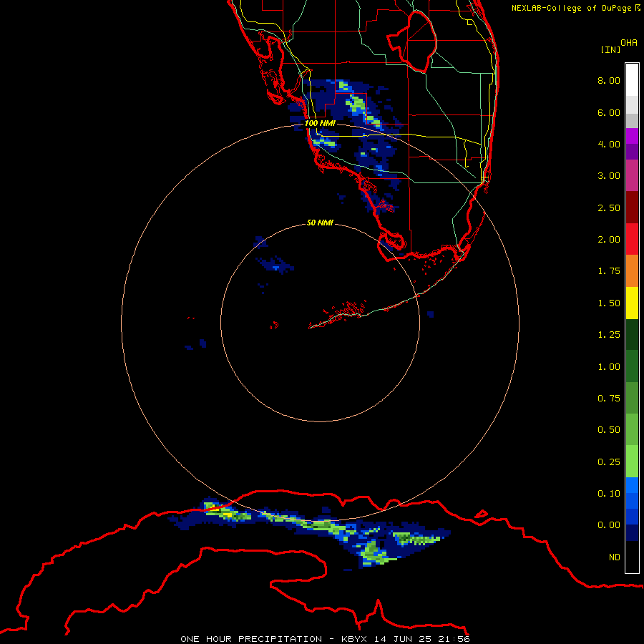Viewport: 644px width, 644px height.
Task: Select the 0.25 legend value
Action: [x=609, y=462]
